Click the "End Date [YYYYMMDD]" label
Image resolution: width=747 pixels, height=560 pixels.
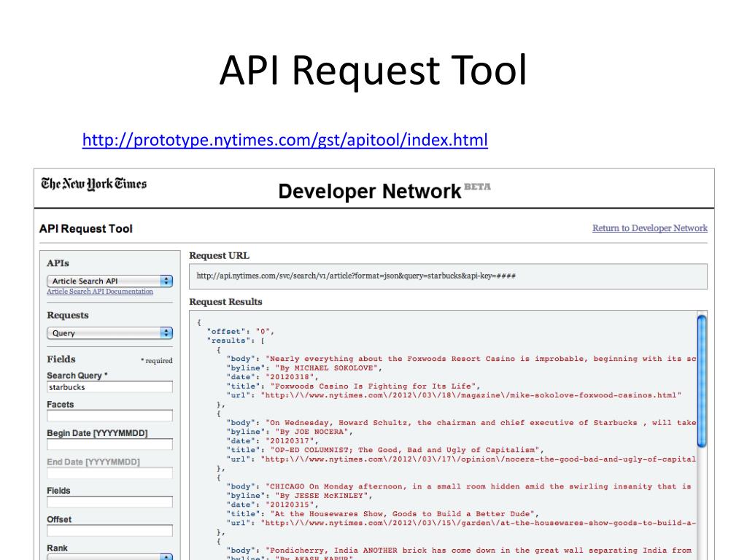[x=93, y=462]
